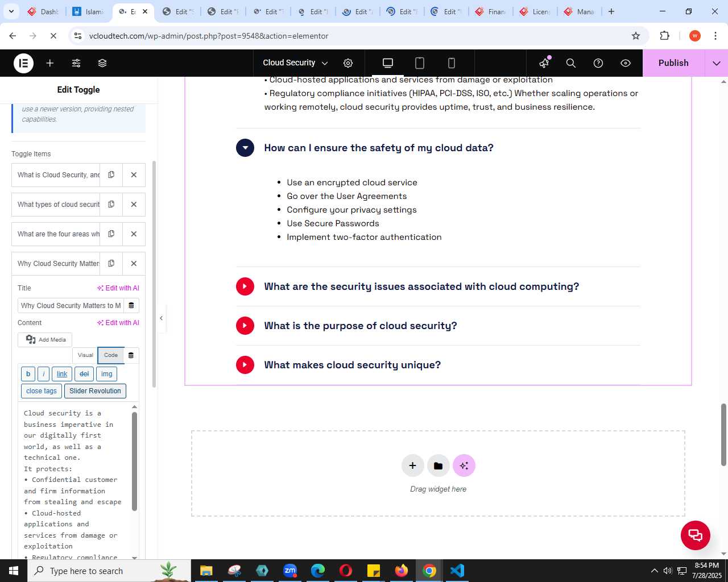Click the Title text input field
This screenshot has width=728, height=582.
pyautogui.click(x=71, y=306)
